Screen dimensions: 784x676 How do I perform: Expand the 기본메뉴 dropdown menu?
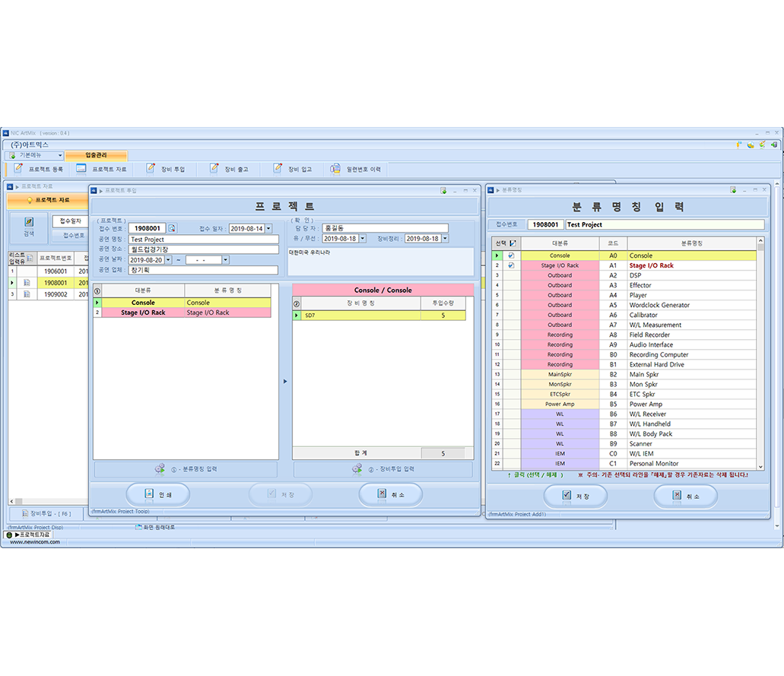point(59,155)
